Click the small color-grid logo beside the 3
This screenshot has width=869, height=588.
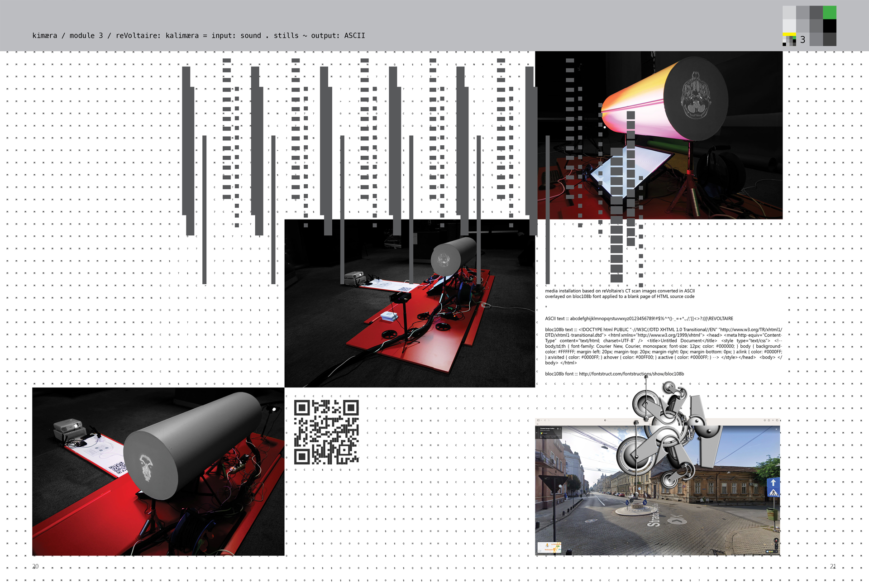pos(789,41)
